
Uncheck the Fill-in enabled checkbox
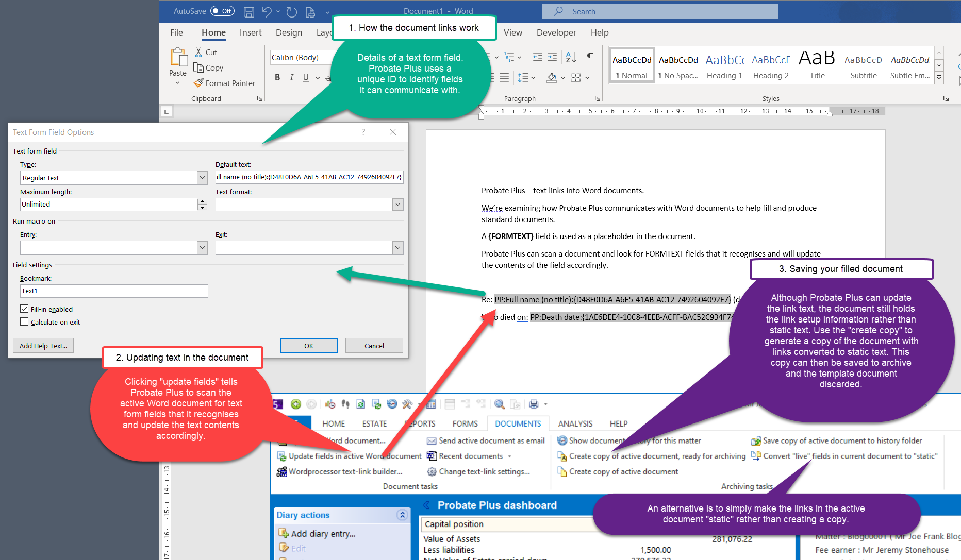[x=24, y=309]
